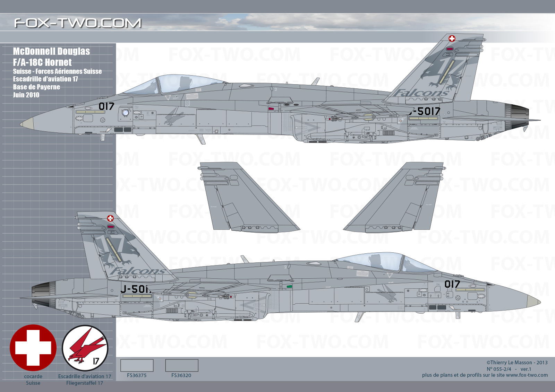Click the 'cocarde Suisse' caption

click(33, 380)
